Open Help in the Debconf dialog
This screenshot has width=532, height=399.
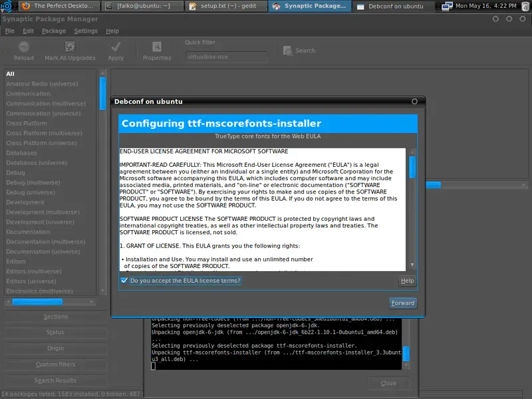point(407,281)
